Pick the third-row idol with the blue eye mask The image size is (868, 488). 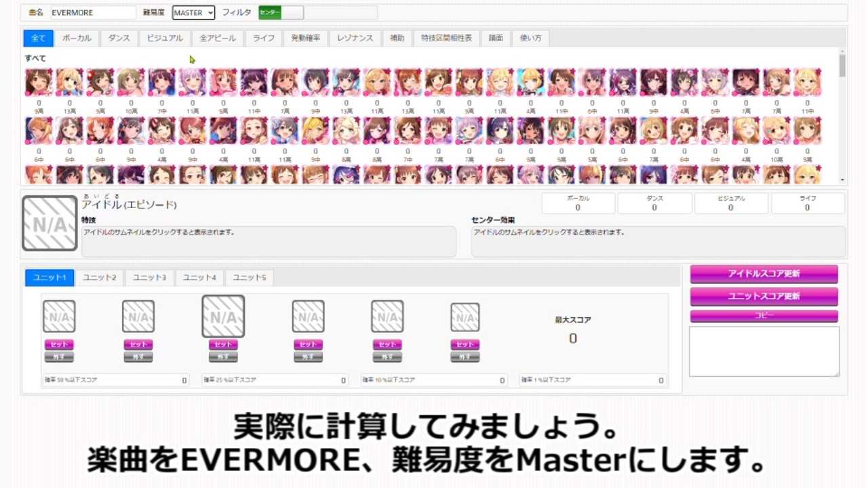pos(346,175)
